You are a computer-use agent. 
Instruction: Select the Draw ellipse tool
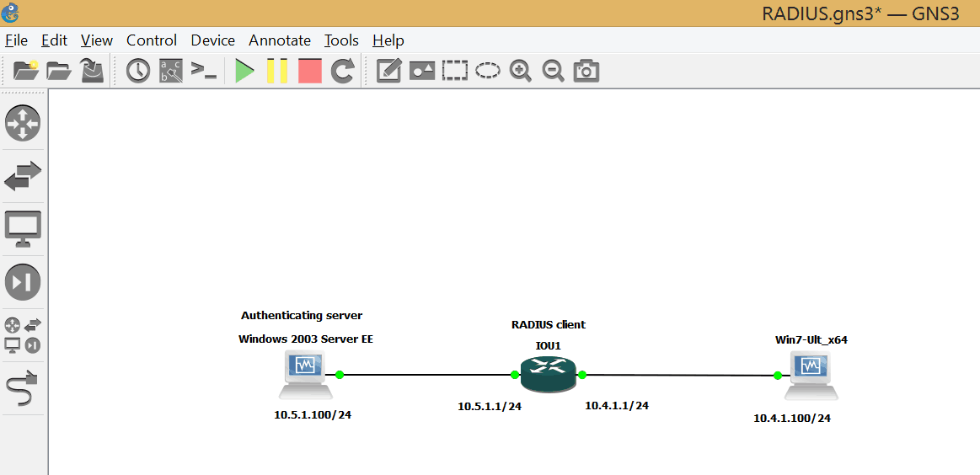[x=488, y=71]
